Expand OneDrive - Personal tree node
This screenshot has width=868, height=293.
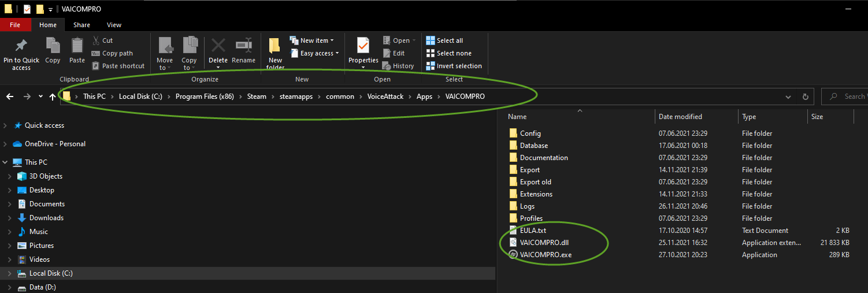[x=5, y=144]
